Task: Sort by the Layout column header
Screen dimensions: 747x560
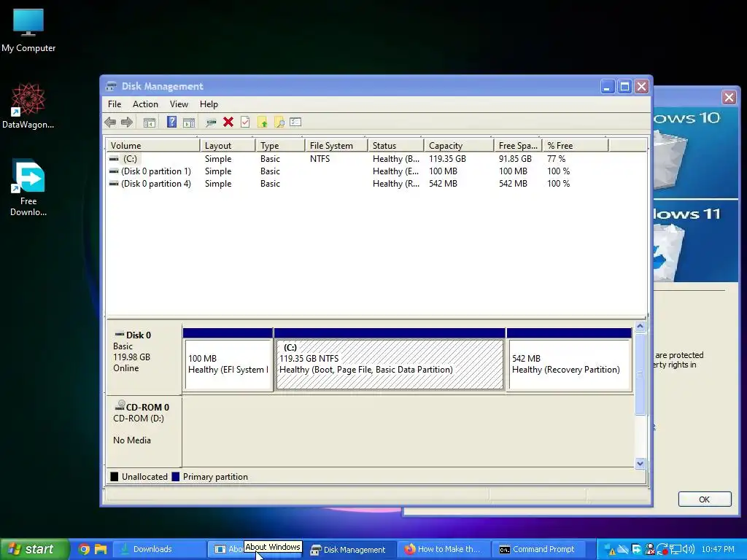Action: 228,145
